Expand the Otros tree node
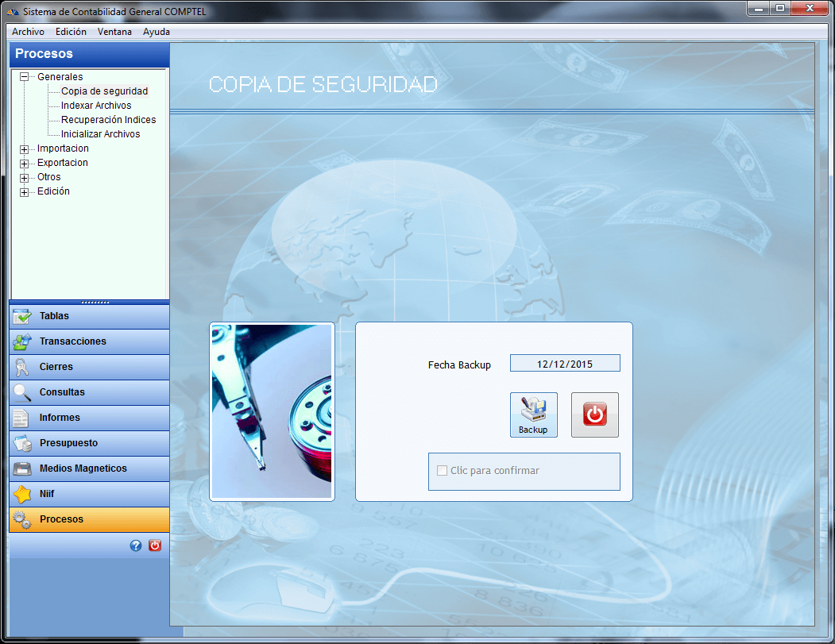 24,179
